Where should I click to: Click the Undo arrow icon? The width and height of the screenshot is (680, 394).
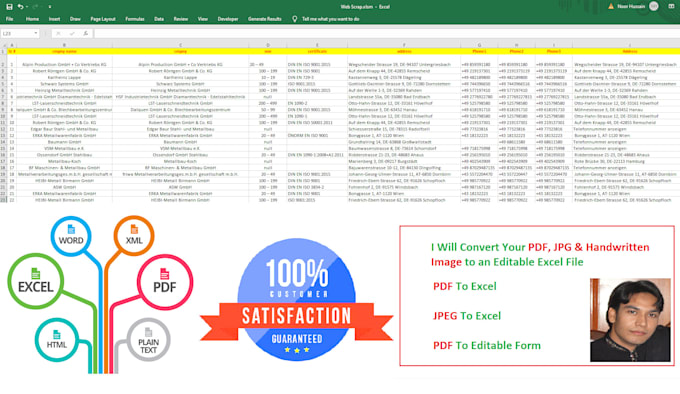click(20, 7)
